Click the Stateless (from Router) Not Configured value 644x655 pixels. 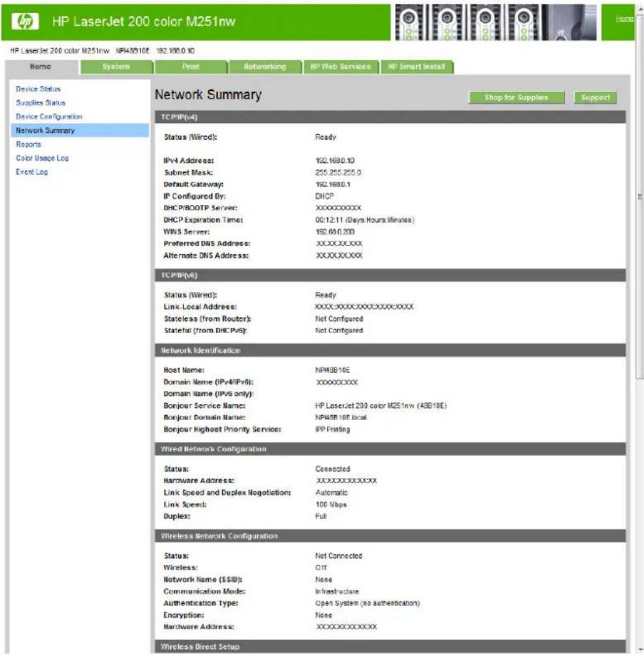[339, 319]
